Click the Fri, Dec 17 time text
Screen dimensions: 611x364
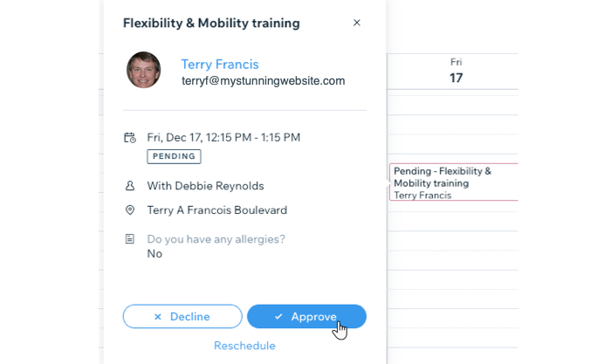223,138
